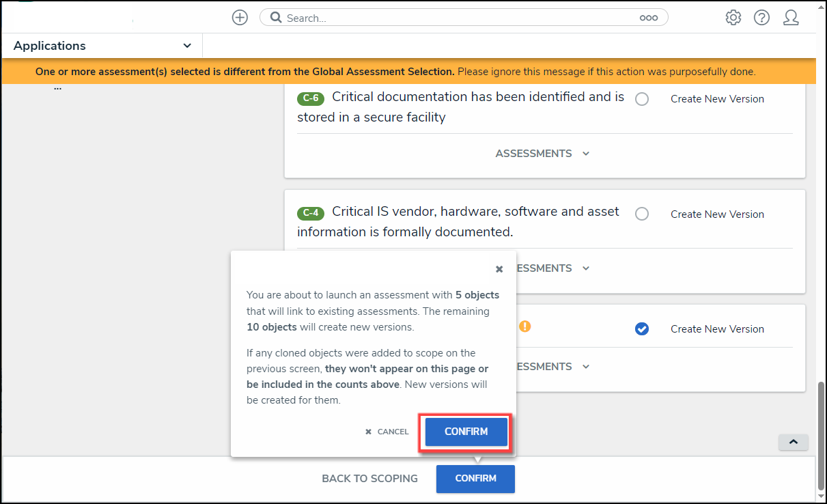This screenshot has width=827, height=504.
Task: Click the bottom bar Confirm button
Action: coord(475,479)
